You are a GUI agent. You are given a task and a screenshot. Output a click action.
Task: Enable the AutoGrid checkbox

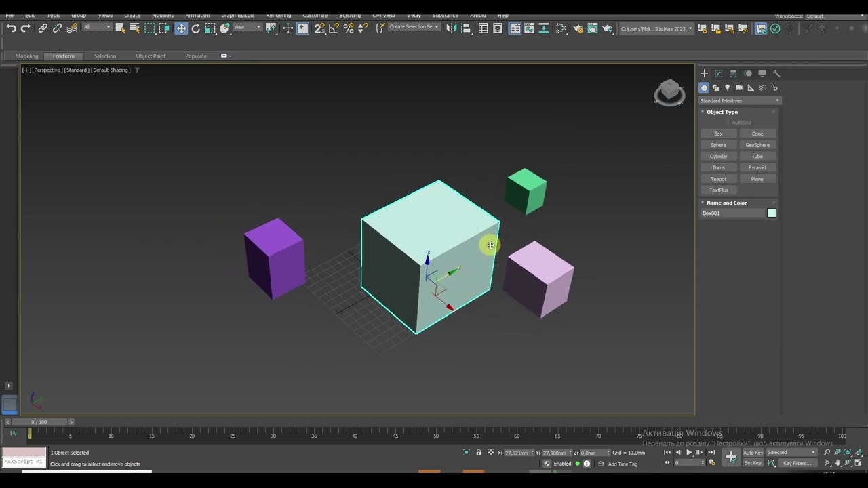click(728, 123)
